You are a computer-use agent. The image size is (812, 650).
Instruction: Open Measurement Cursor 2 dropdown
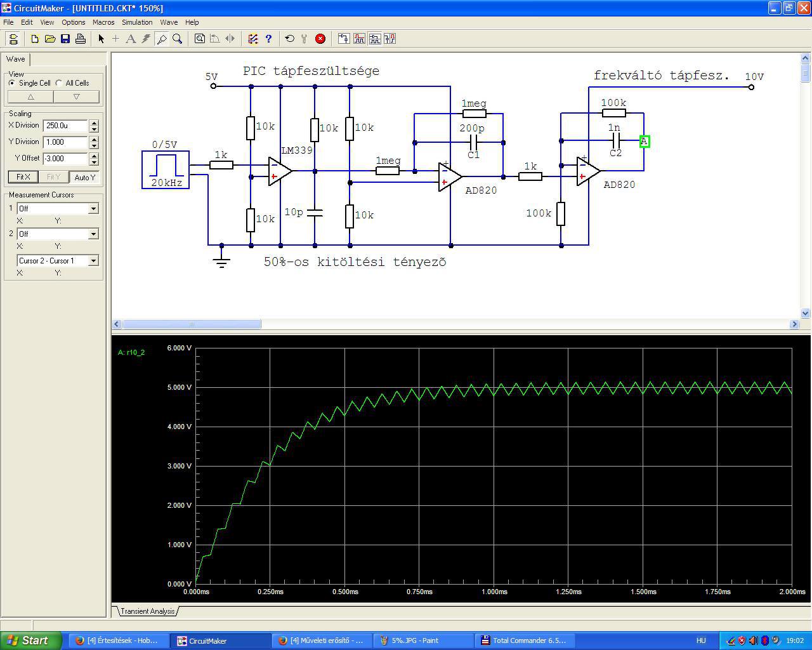[93, 234]
